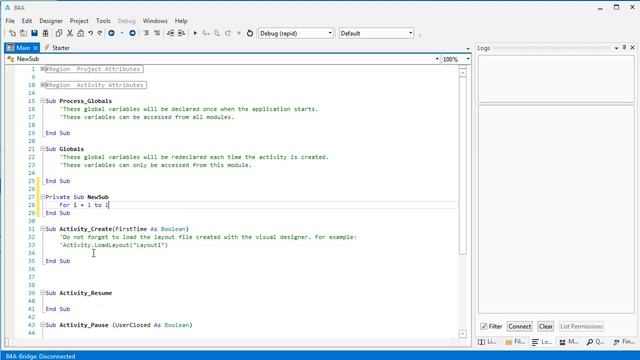640x360 pixels.
Task: Open the Navigate Backward history dropdown arrow
Action: tap(122, 33)
